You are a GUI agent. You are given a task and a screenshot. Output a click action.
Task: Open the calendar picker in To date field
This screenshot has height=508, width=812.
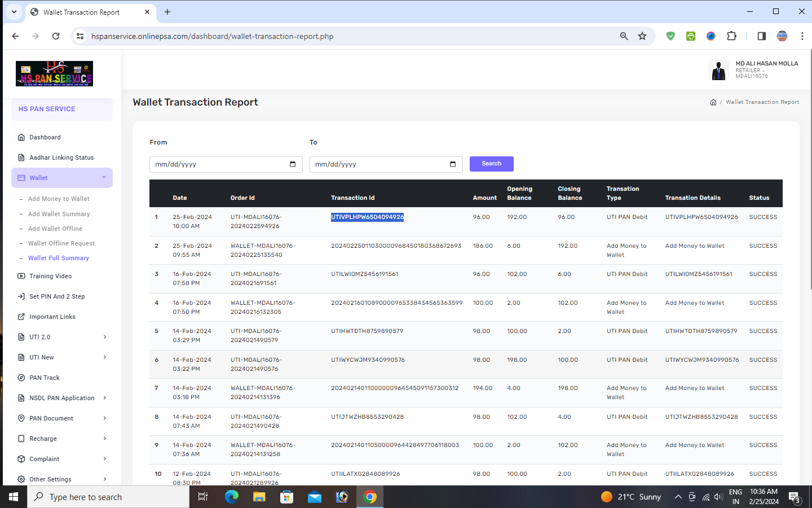point(452,164)
